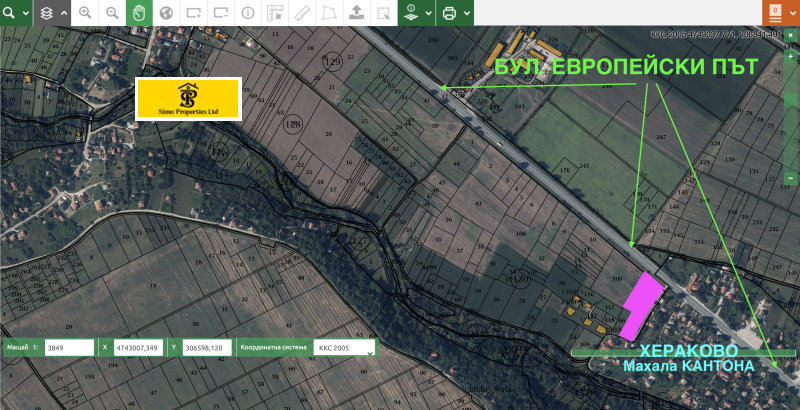Click the globe full extent icon
This screenshot has height=410, width=800.
[166, 13]
